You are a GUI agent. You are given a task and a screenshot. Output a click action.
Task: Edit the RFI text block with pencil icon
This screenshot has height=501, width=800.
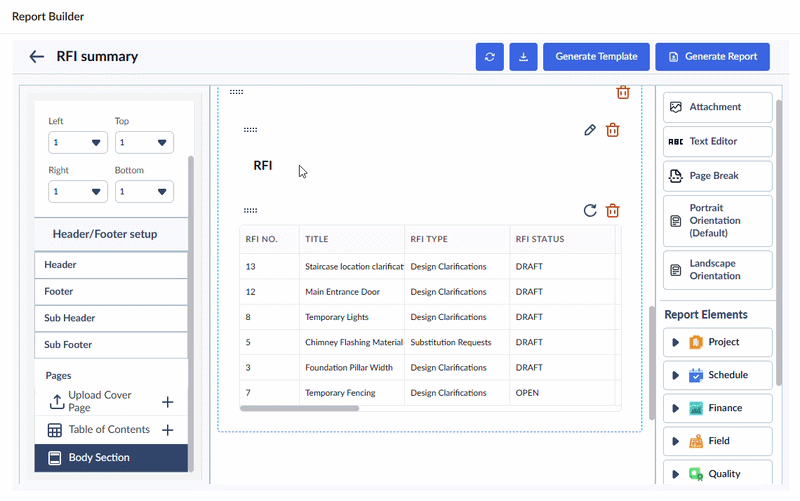click(590, 130)
